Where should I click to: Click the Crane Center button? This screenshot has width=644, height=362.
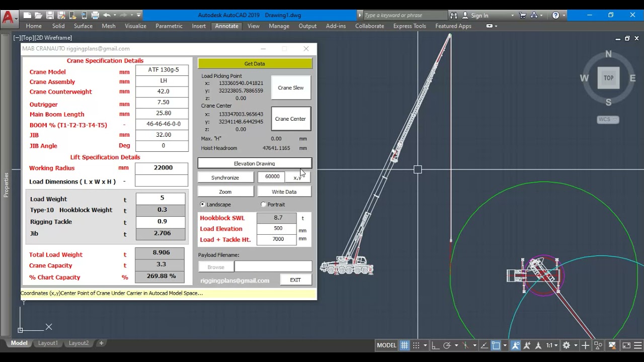pos(290,119)
